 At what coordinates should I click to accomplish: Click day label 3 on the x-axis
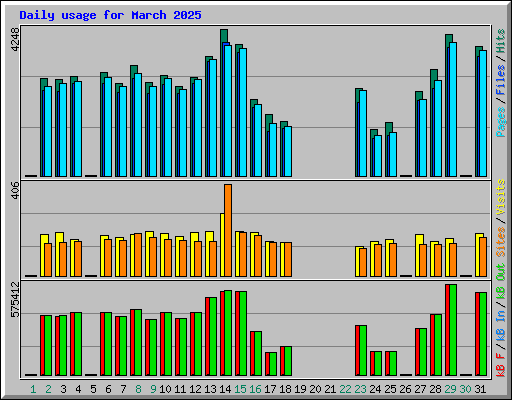click(63, 389)
